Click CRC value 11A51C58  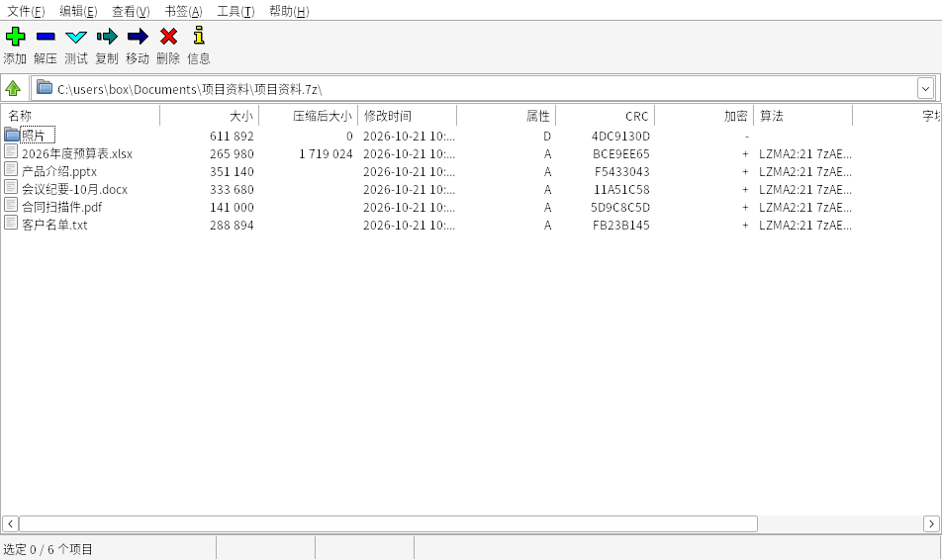pyautogui.click(x=621, y=189)
